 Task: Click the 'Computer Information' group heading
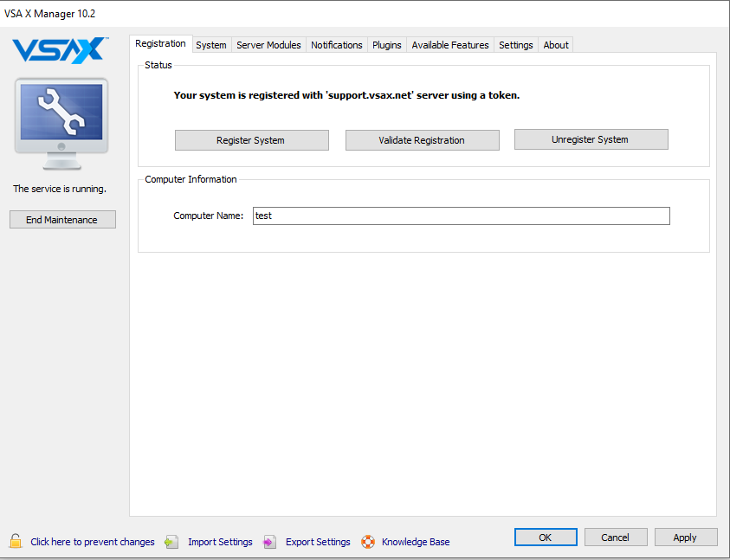tap(191, 179)
